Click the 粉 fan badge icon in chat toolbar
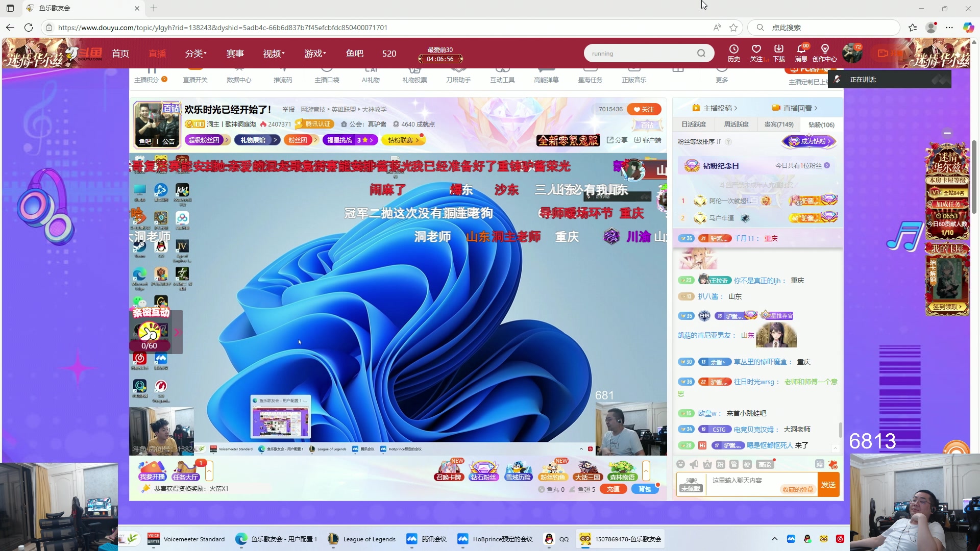The image size is (980, 551). coord(720,464)
